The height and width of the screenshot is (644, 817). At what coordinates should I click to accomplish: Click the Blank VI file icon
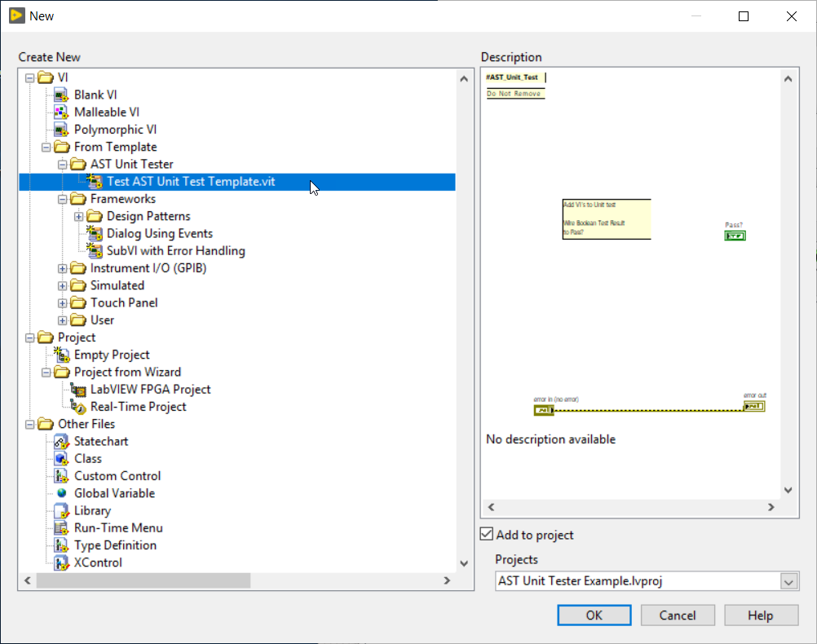(61, 95)
